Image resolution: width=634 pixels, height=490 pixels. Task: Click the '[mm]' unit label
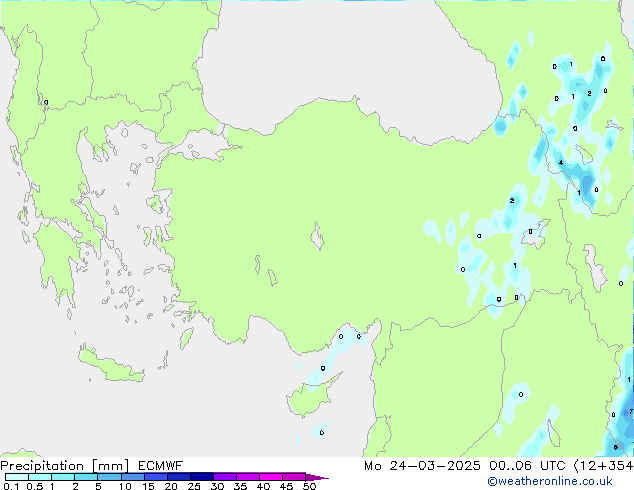110,466
